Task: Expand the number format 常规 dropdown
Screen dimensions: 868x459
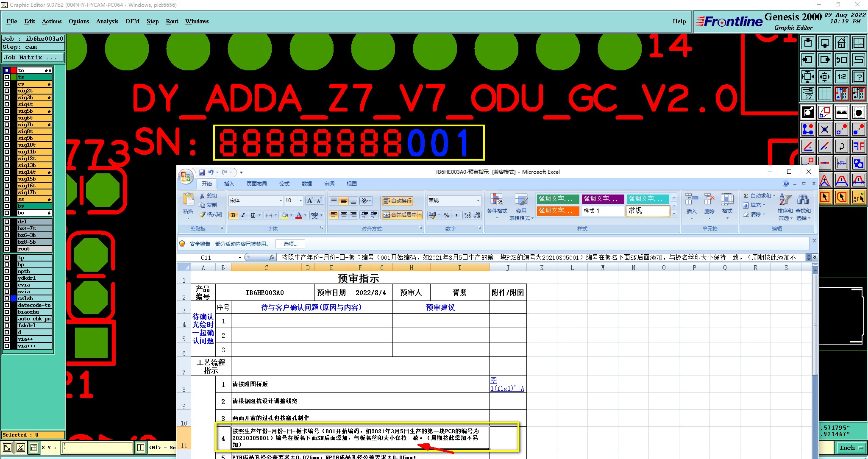Action: [x=478, y=200]
